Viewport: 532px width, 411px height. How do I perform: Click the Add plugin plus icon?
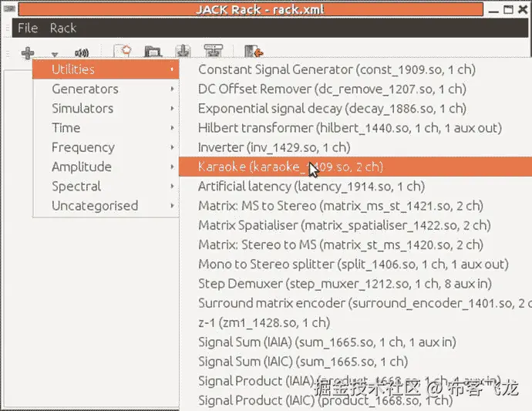click(x=28, y=53)
